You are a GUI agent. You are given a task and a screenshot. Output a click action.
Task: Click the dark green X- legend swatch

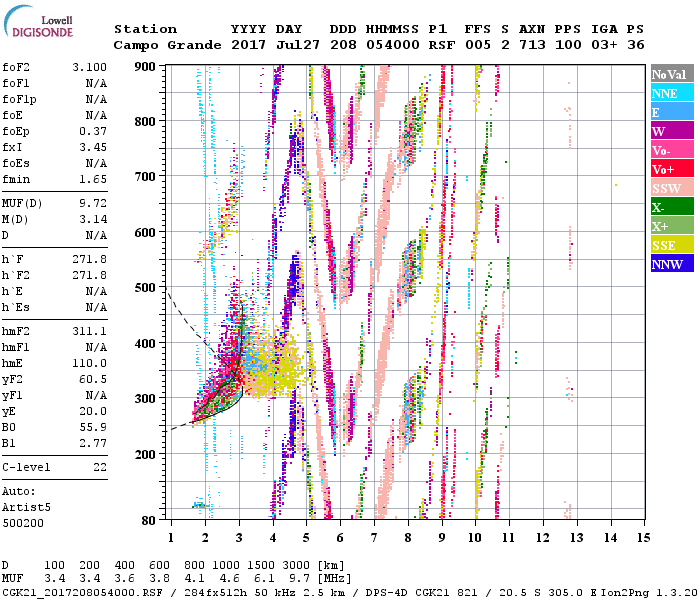(671, 207)
